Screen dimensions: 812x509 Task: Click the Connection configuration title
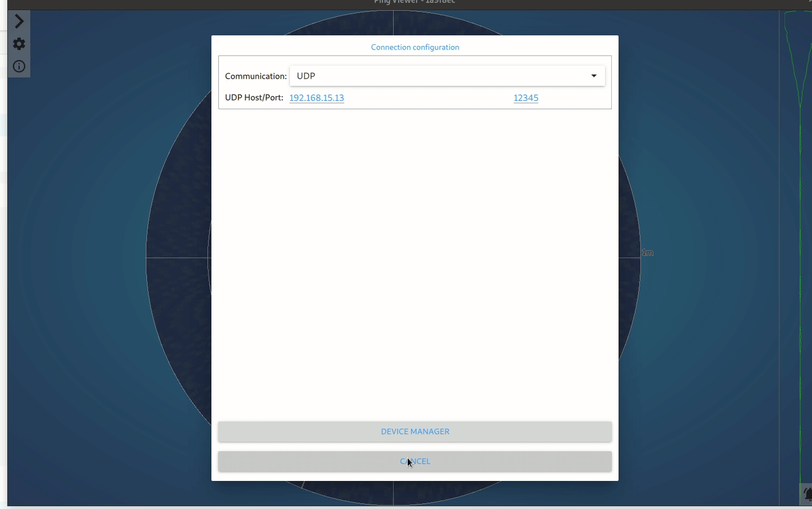415,47
